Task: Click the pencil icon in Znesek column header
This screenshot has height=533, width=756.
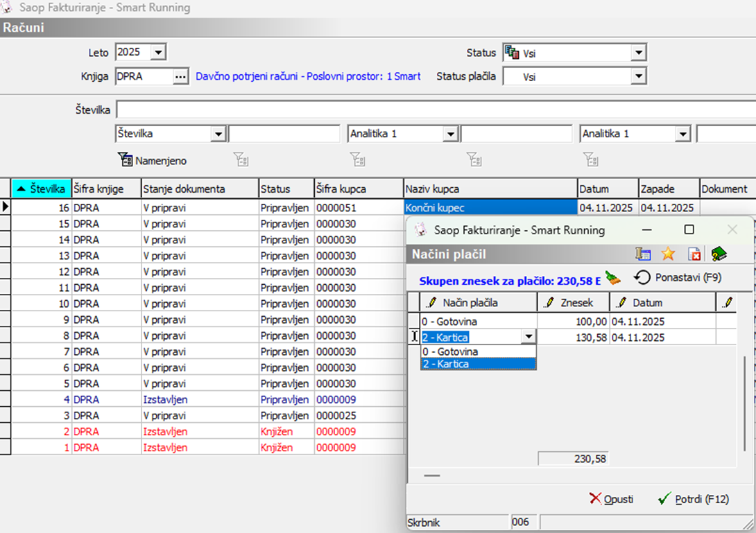Action: 550,302
